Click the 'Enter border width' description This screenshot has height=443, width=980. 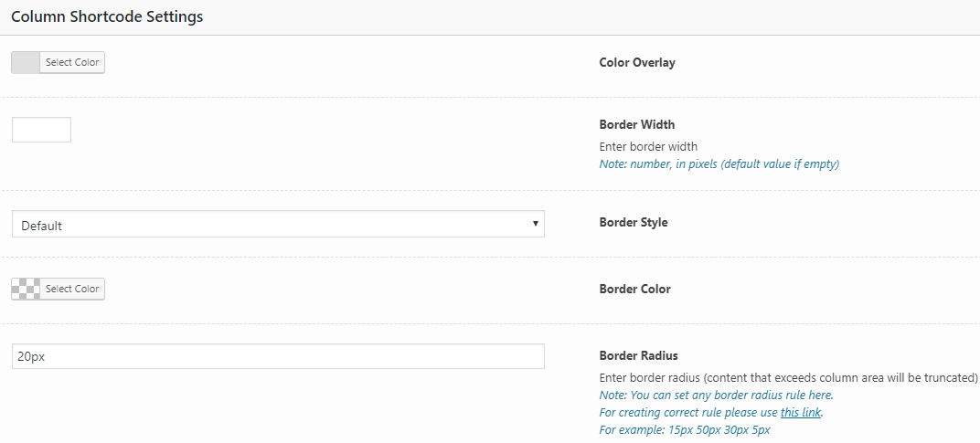pyautogui.click(x=648, y=147)
